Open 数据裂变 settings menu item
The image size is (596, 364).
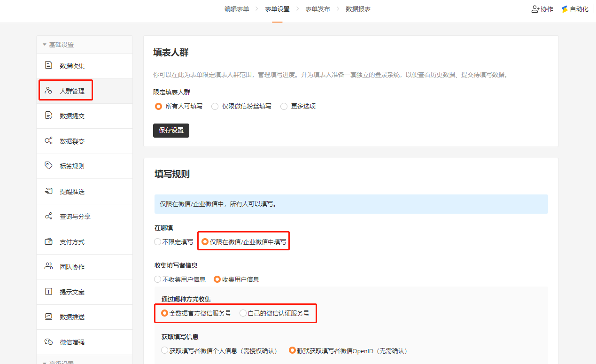85,141
